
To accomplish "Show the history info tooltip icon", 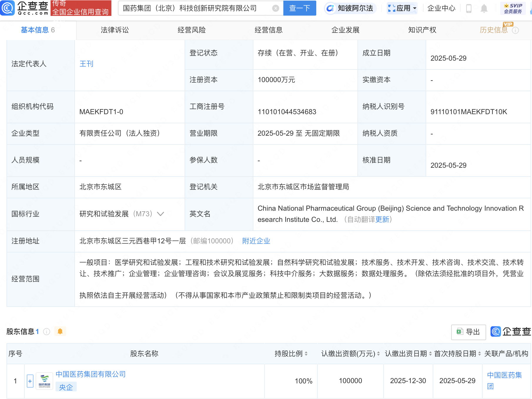I will (x=515, y=30).
